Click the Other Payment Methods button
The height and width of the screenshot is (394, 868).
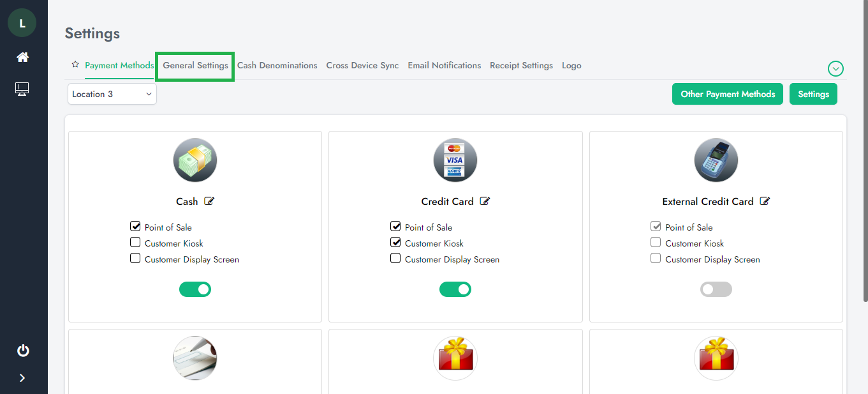(x=727, y=94)
